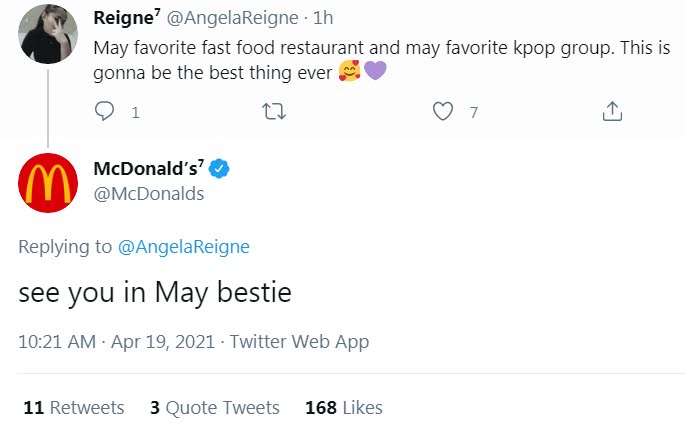This screenshot has height=426, width=686.
Task: Click the smiling hearts emoji
Action: coord(350,73)
